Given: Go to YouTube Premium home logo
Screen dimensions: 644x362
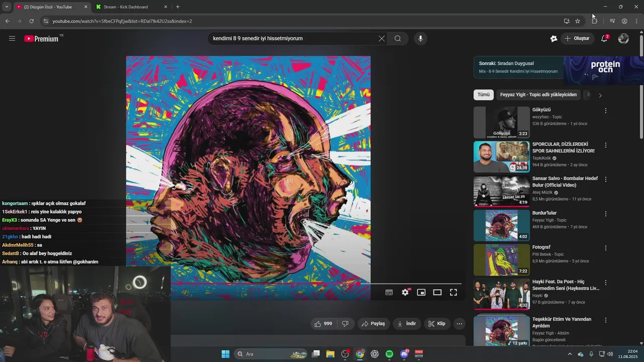Looking at the screenshot, I should tap(41, 39).
